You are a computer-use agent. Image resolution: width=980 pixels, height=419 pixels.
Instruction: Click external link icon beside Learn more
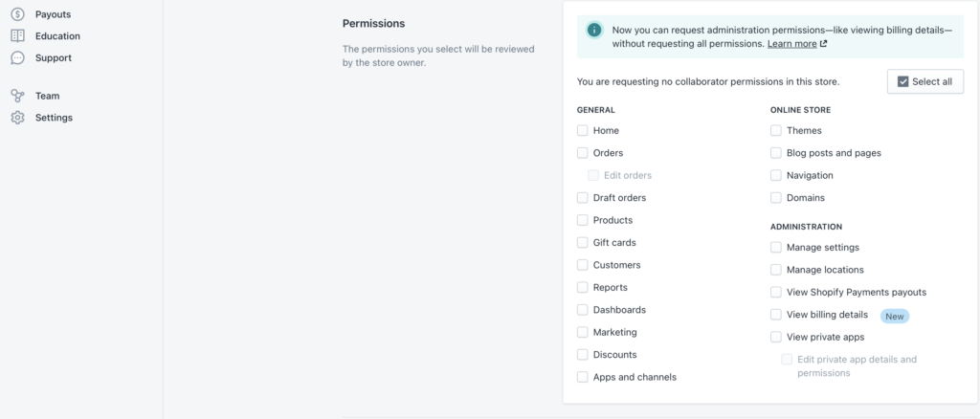pos(824,44)
